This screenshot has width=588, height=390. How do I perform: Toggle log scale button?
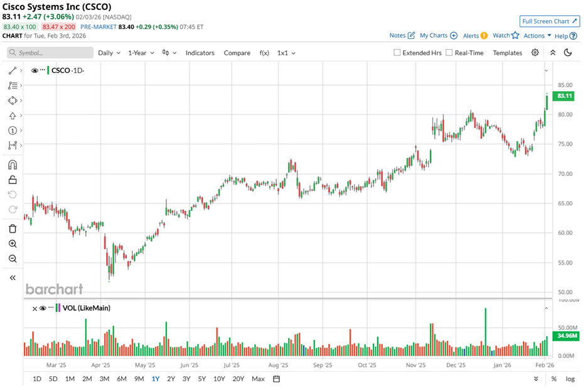point(570,379)
